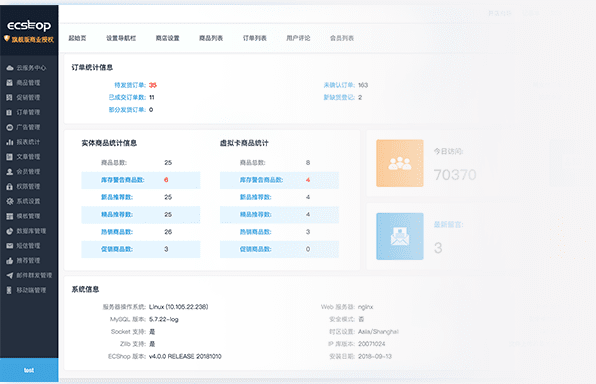Click 新品推荐数 under 实体商品统计信息
The height and width of the screenshot is (384, 596).
(117, 197)
